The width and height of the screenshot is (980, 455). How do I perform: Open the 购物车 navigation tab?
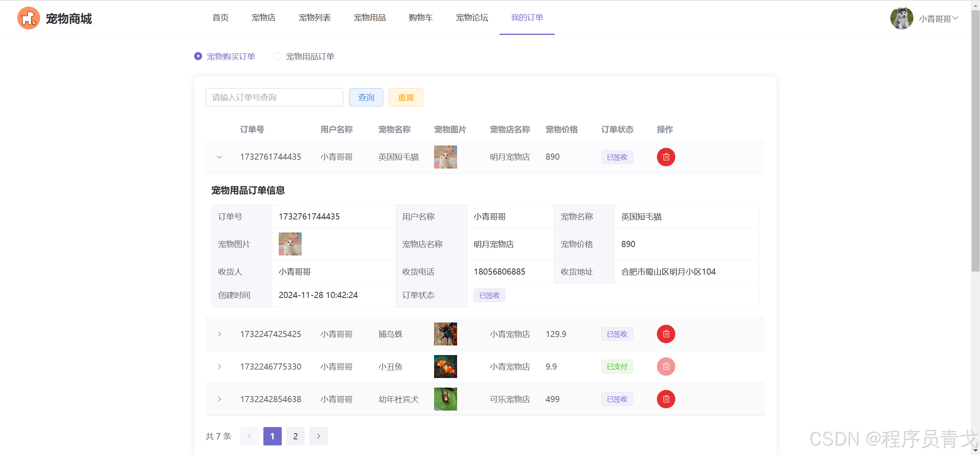pos(420,18)
